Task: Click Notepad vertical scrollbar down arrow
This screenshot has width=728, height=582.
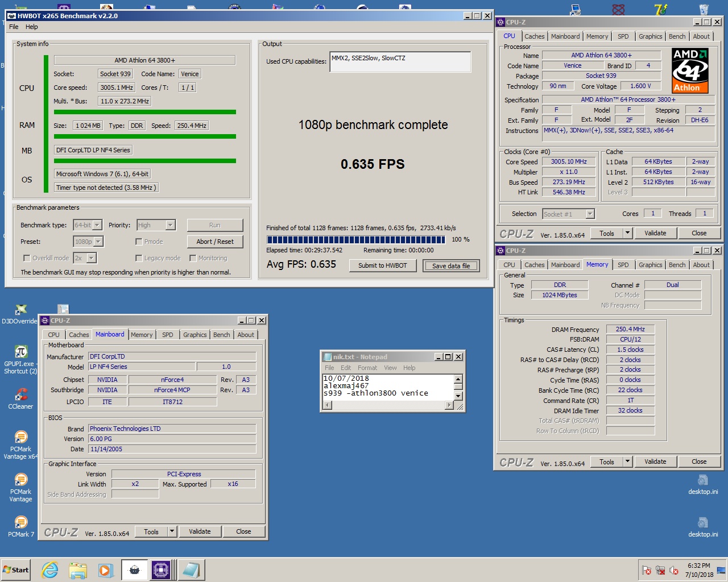Action: tap(459, 396)
